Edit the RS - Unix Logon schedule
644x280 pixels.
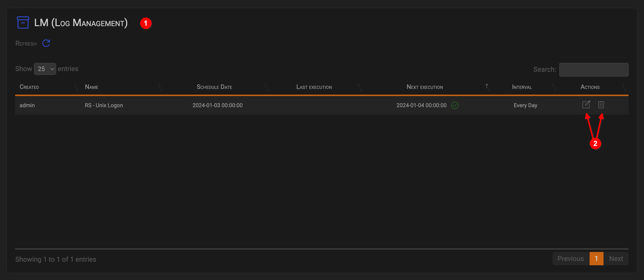(586, 104)
